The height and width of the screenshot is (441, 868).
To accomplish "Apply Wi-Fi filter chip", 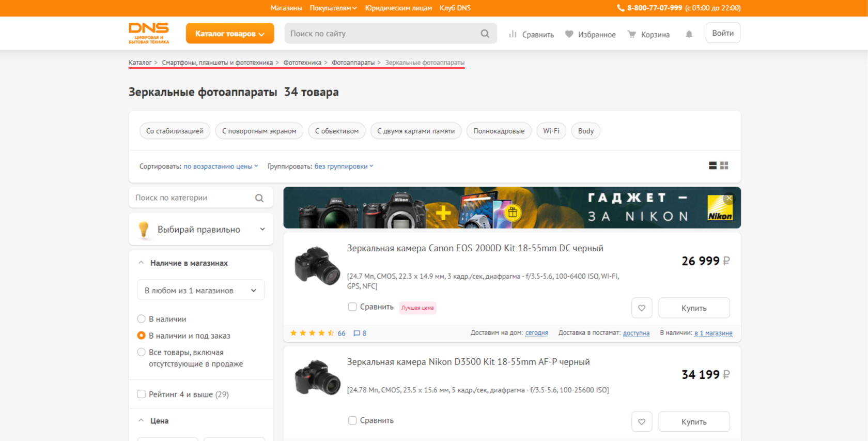I will click(551, 131).
